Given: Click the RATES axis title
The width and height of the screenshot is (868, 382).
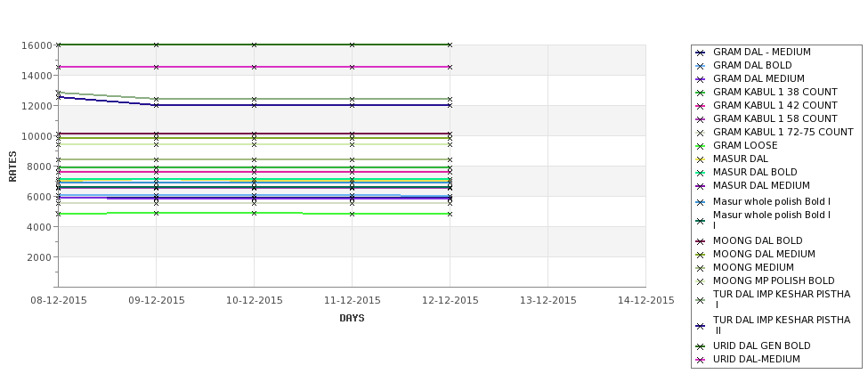Looking at the screenshot, I should (x=12, y=167).
